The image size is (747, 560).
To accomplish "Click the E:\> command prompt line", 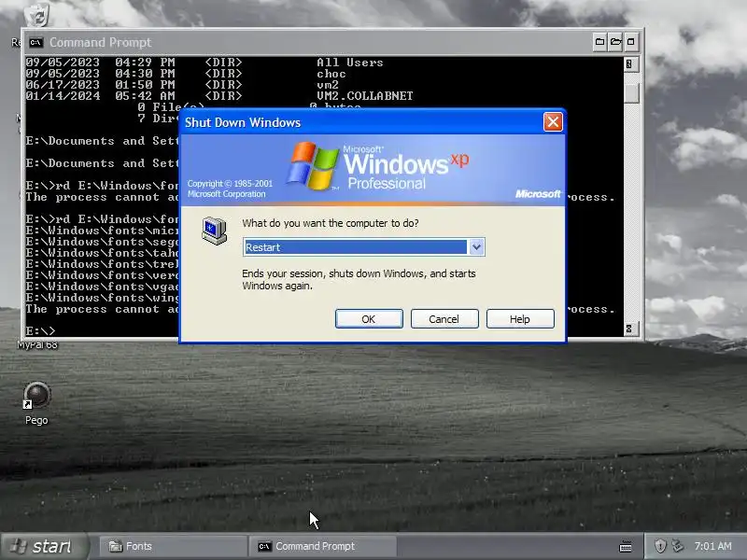I will (40, 330).
